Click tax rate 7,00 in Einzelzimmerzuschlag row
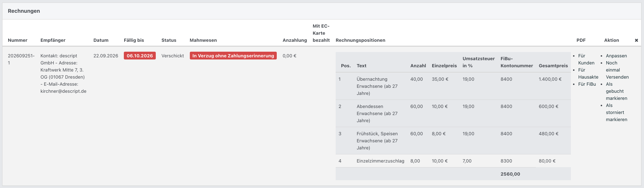Screen dimensions: 644x188 [x=467, y=161]
